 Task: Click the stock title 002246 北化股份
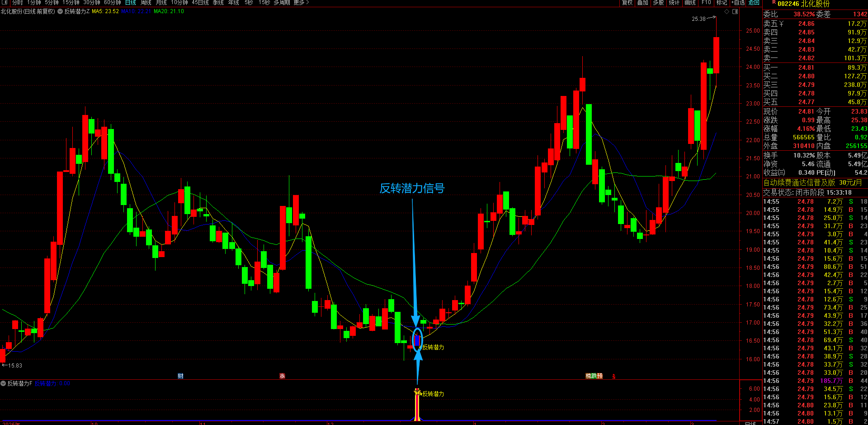click(804, 4)
